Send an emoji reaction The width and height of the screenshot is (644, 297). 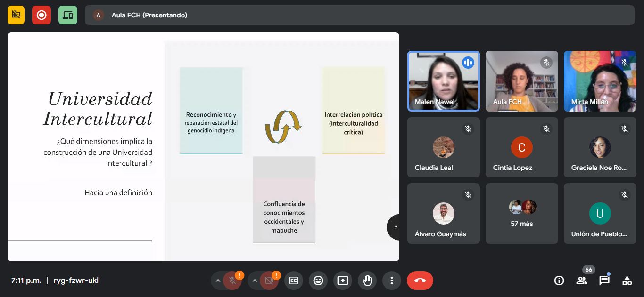(x=318, y=281)
